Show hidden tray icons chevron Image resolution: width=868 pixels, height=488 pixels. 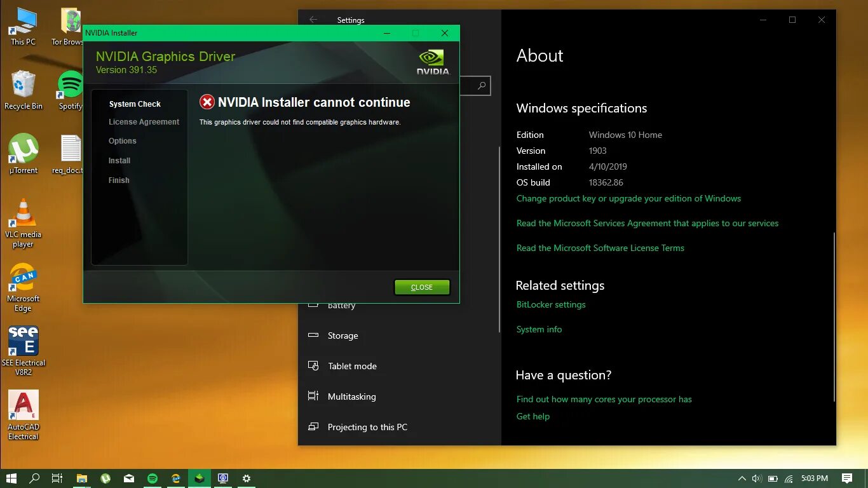pos(742,478)
